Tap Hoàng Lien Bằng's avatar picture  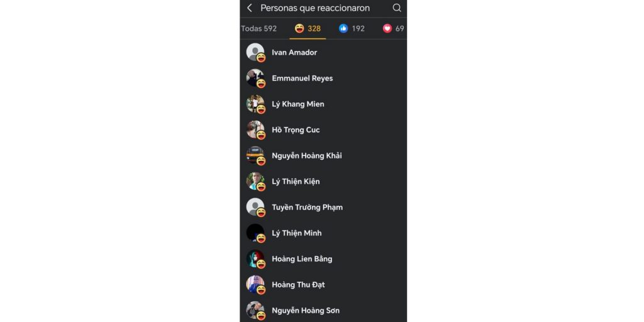tap(255, 258)
